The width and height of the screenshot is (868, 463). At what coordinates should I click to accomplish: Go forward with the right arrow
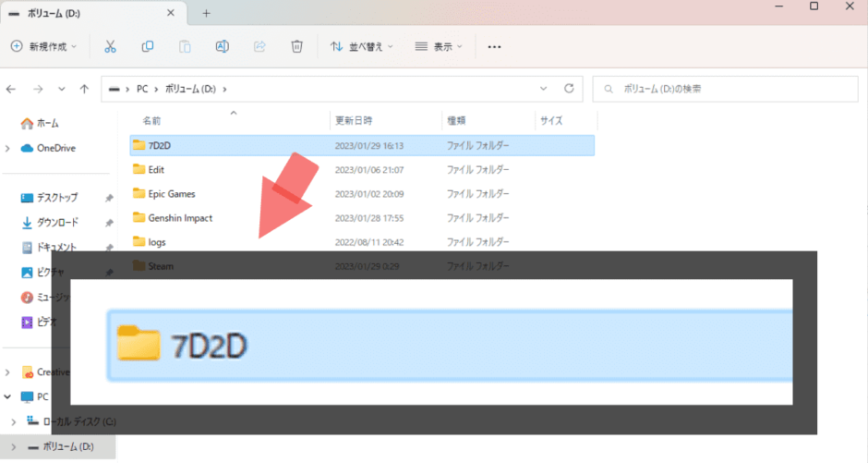[38, 89]
